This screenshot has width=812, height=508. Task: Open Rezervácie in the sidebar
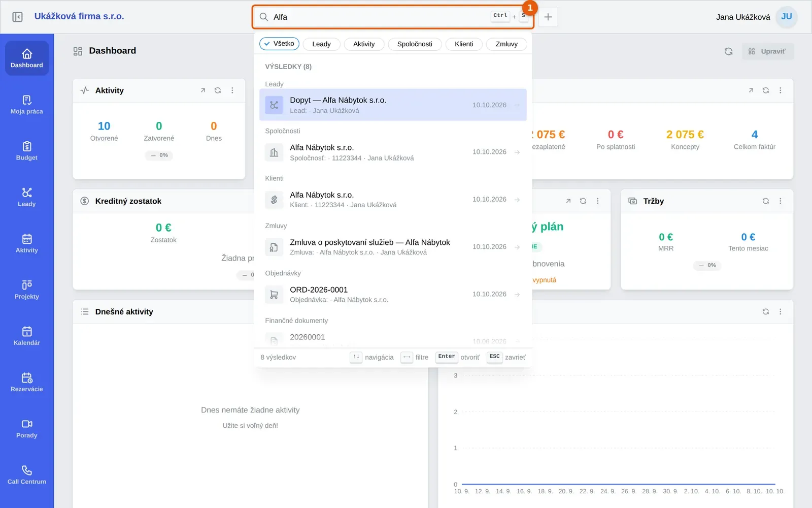click(x=27, y=382)
